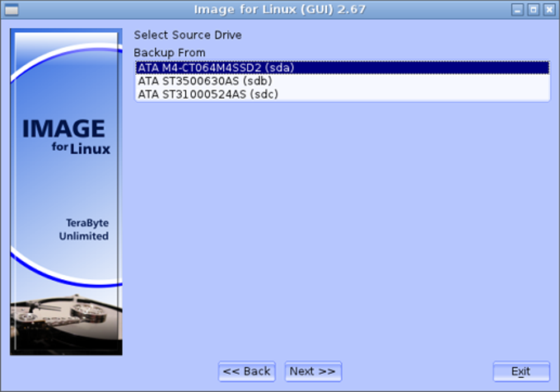Click the IMAGE for Linux logo text
Image resolution: width=560 pixels, height=392 pixels.
[x=66, y=137]
